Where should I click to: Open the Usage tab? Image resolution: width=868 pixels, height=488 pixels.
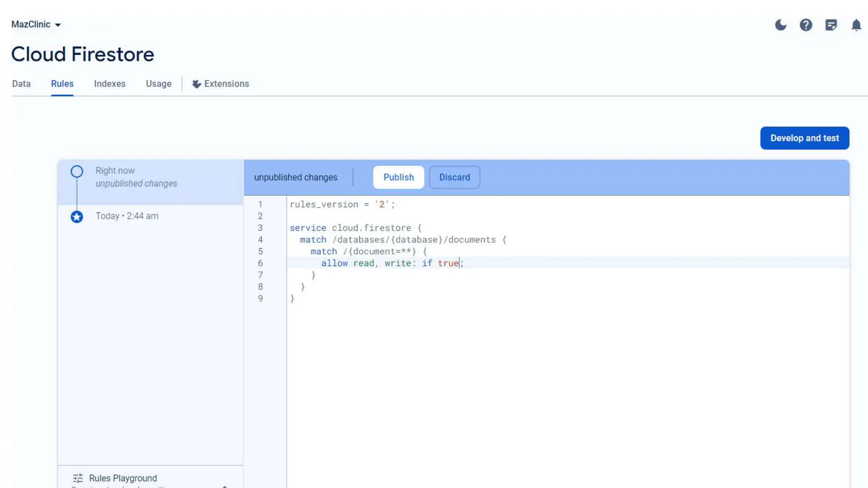pos(159,84)
